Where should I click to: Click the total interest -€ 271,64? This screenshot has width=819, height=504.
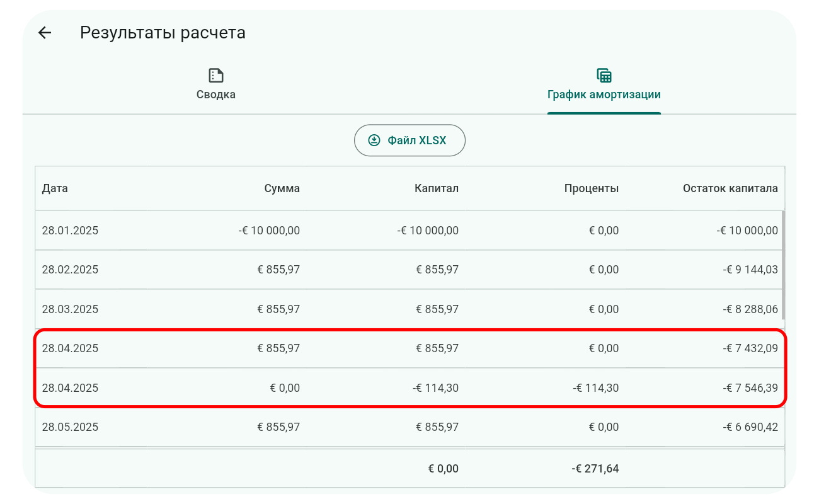595,469
